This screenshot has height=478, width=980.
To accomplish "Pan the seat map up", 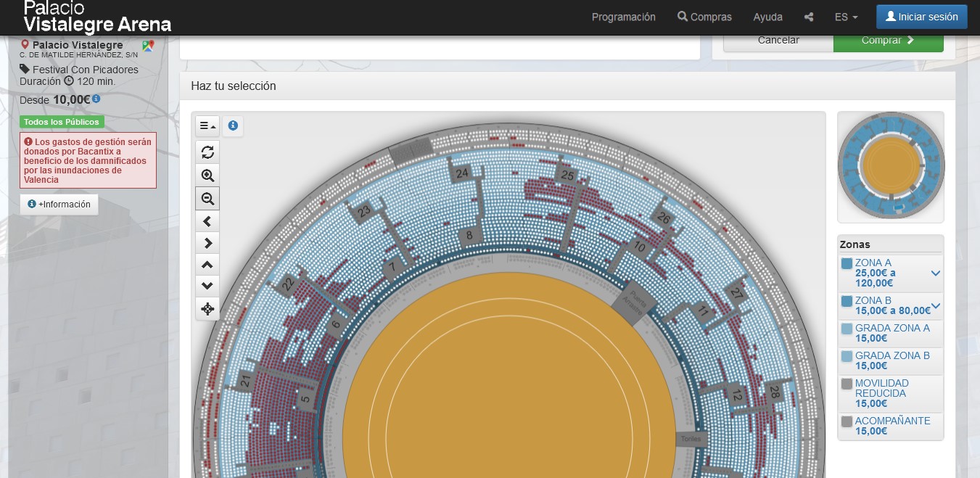I will (x=207, y=265).
